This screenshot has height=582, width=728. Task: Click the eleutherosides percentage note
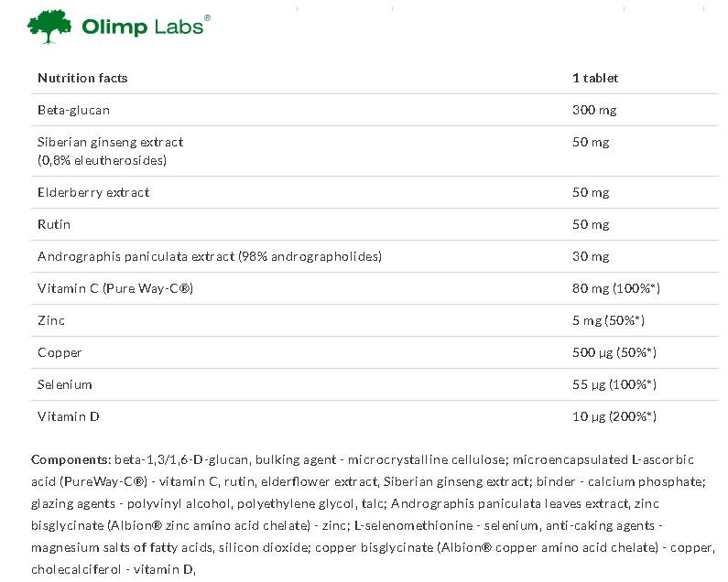click(102, 160)
